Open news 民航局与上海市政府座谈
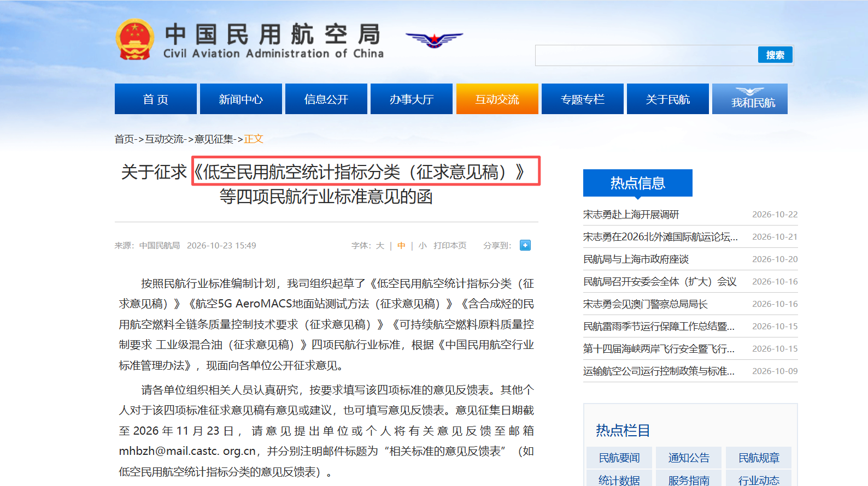Viewport: 868px width, 486px height. point(636,259)
